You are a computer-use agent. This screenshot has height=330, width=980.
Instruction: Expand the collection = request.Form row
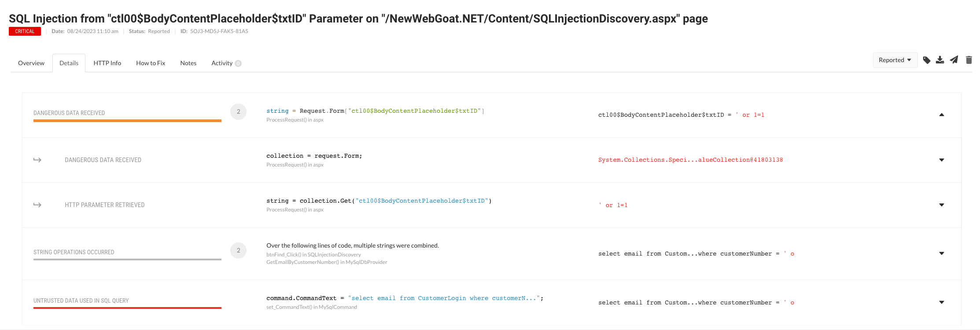coord(942,160)
